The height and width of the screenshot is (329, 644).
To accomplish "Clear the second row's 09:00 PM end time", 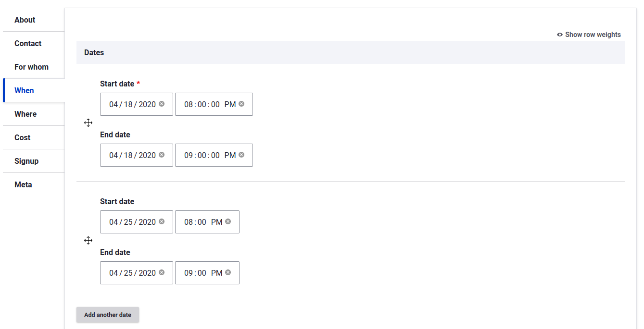I will (x=228, y=272).
